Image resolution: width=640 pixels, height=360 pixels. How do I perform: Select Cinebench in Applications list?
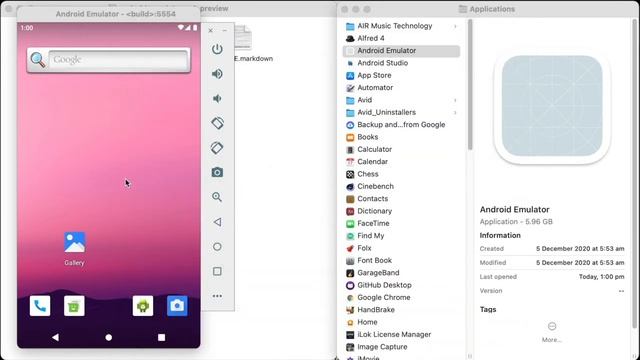[x=401, y=186]
